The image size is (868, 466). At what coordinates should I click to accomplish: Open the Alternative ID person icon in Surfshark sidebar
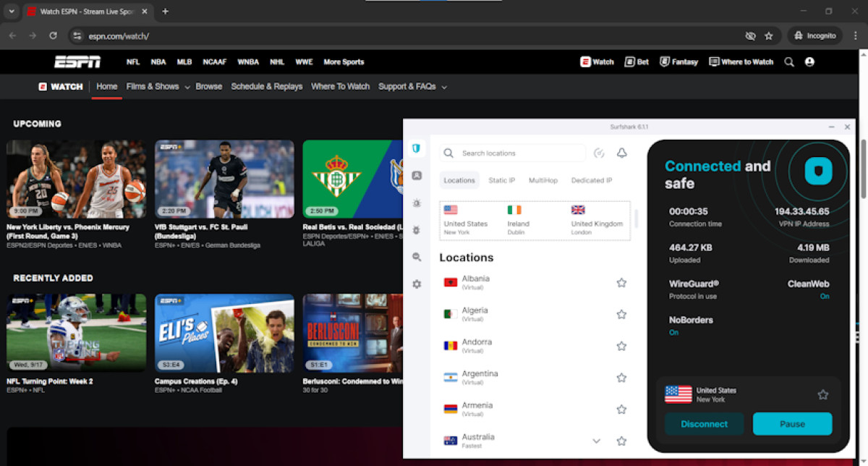point(417,175)
